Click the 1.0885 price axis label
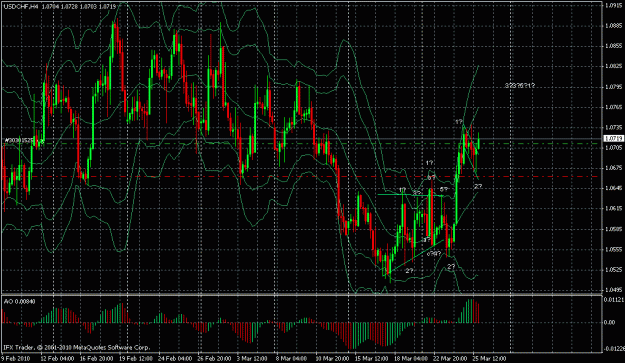Viewport: 625px width, 363px height. [x=613, y=26]
